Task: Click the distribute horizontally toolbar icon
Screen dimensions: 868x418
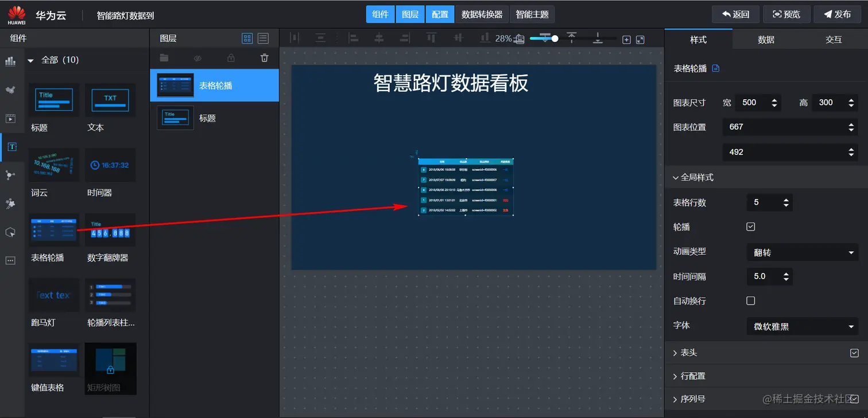Action: coord(294,38)
